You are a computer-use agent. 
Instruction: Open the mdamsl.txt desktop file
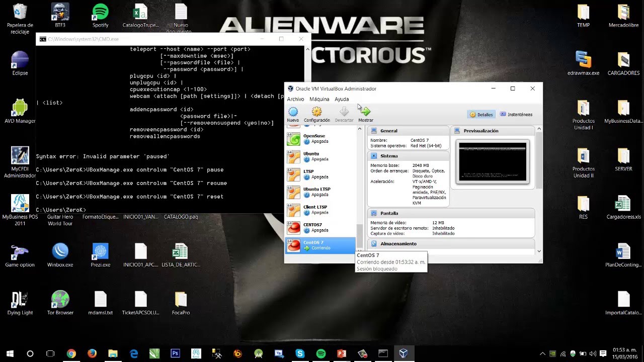click(100, 303)
